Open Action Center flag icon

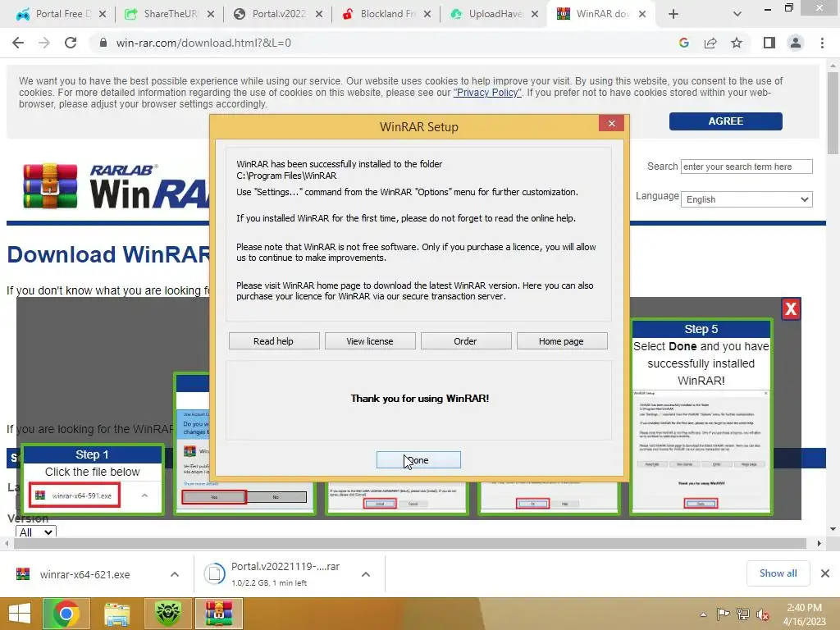point(723,614)
